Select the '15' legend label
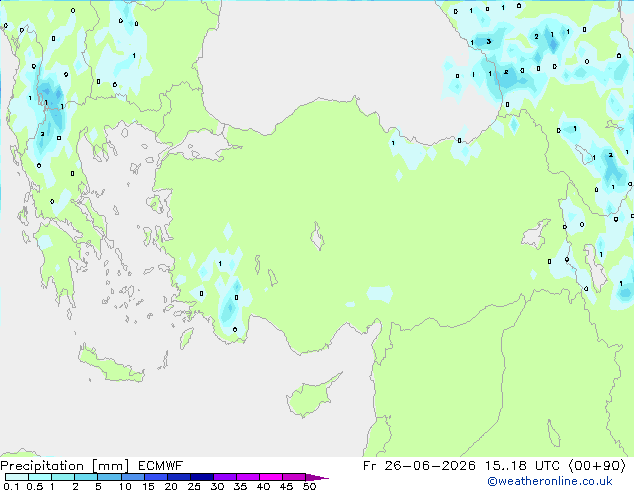Viewport: 634px width, 490px height. pos(148,486)
